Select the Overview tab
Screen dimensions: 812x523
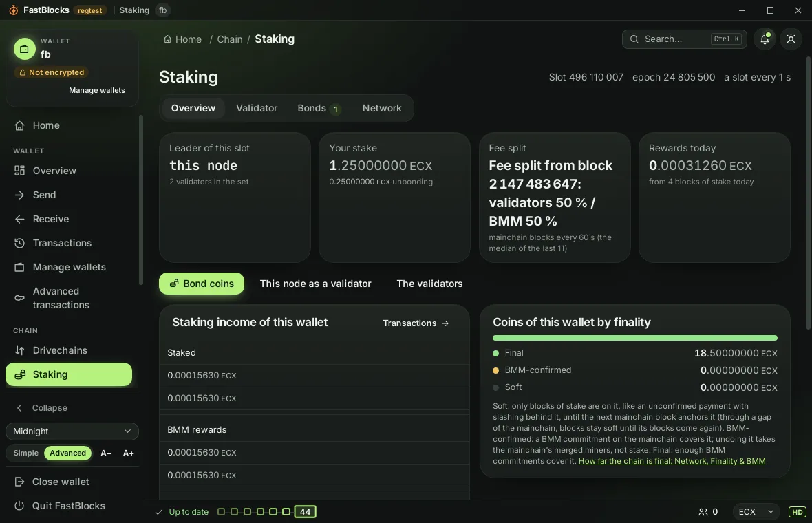click(193, 108)
